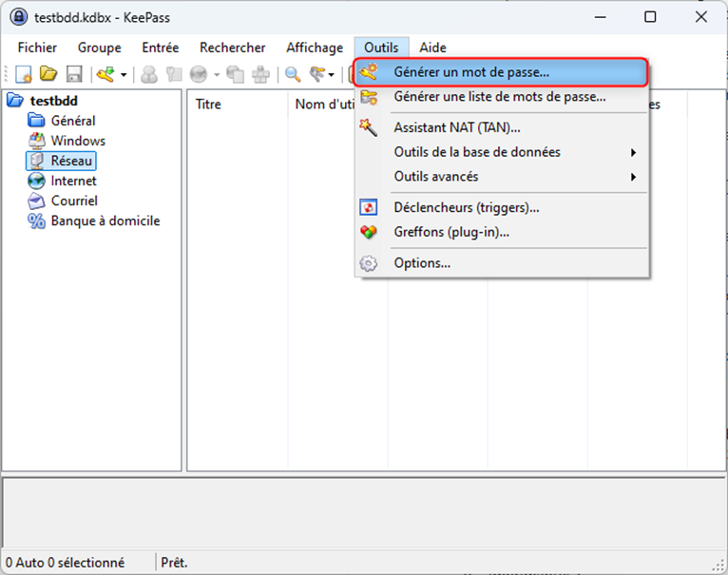Choose Générer un mot de passe
This screenshot has height=575, width=728.
(471, 71)
